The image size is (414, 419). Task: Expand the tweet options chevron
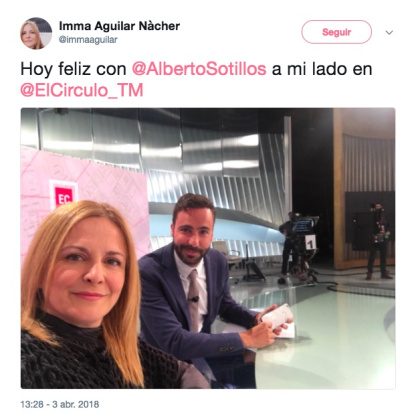click(x=389, y=32)
